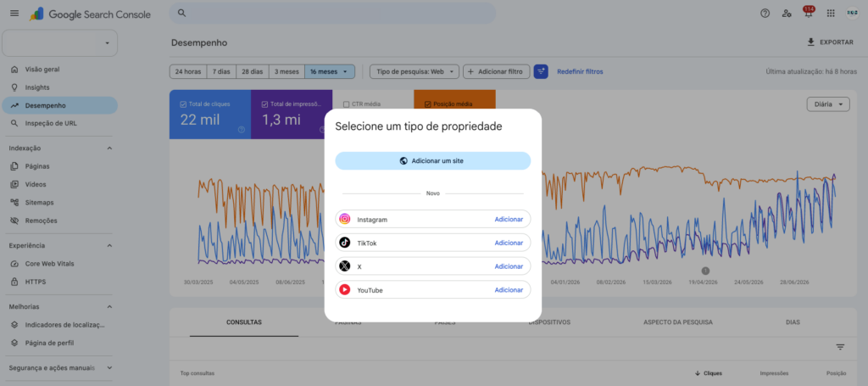
Task: Select the 28 dias range
Action: (253, 71)
